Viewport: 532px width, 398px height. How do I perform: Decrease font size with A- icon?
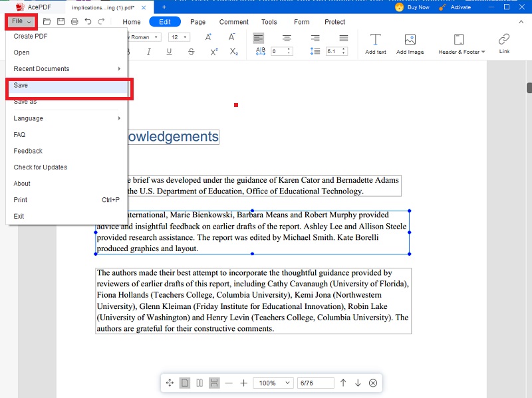(x=231, y=37)
